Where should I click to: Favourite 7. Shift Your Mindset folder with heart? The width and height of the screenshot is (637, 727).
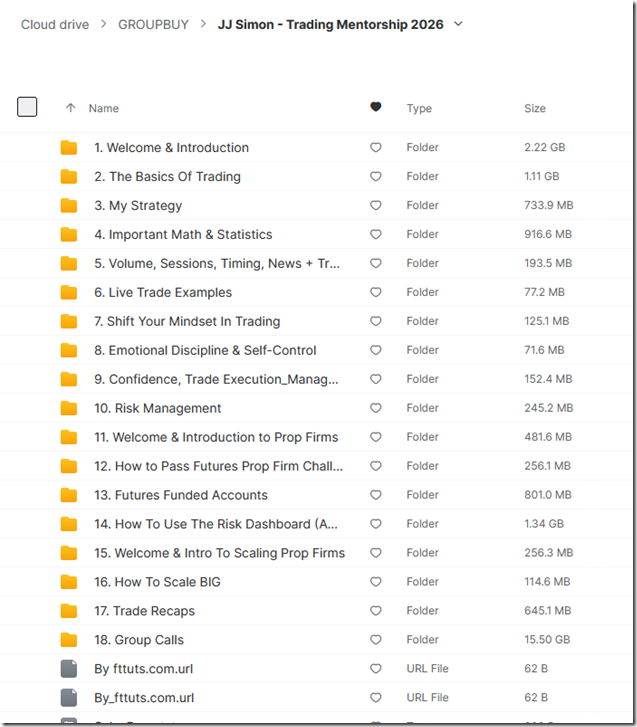point(376,321)
